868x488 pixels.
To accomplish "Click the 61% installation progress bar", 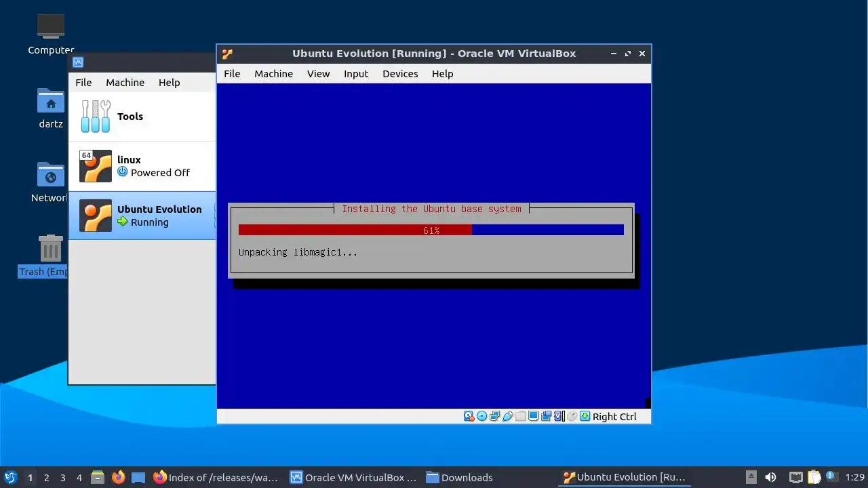I will [431, 230].
